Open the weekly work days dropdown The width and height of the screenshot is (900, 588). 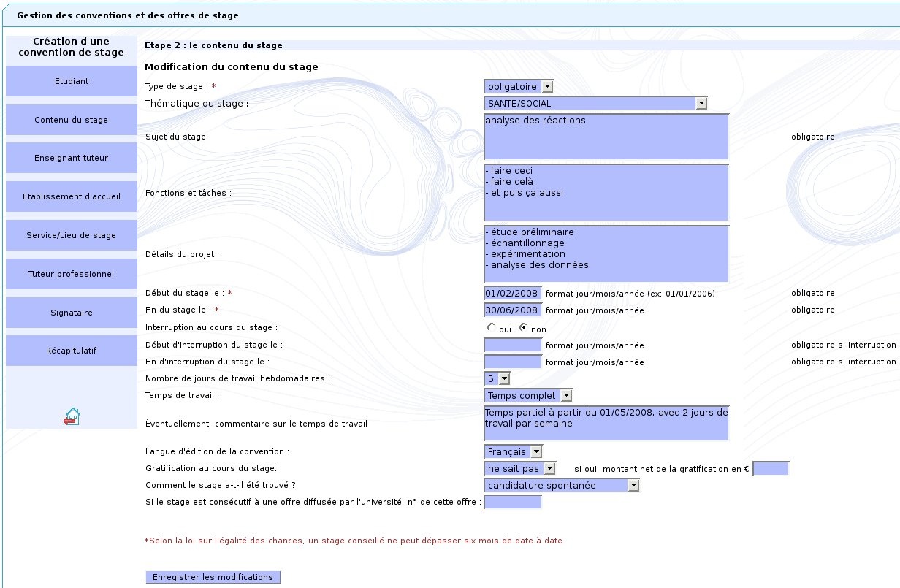(497, 378)
